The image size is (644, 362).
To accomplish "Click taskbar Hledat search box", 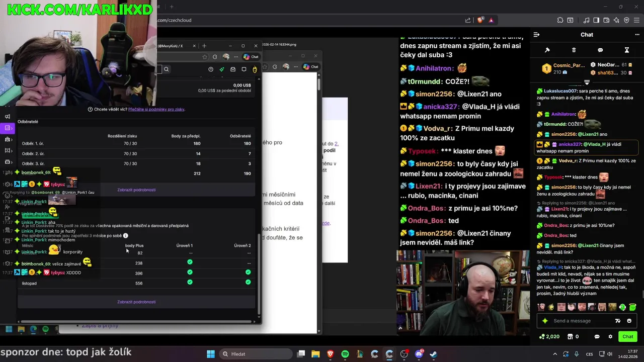I will coord(256,354).
